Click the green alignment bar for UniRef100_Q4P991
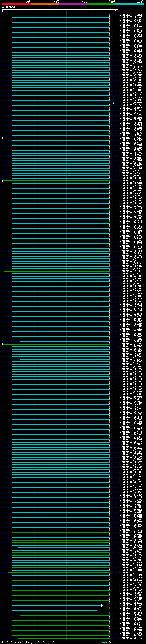 point(56,344)
